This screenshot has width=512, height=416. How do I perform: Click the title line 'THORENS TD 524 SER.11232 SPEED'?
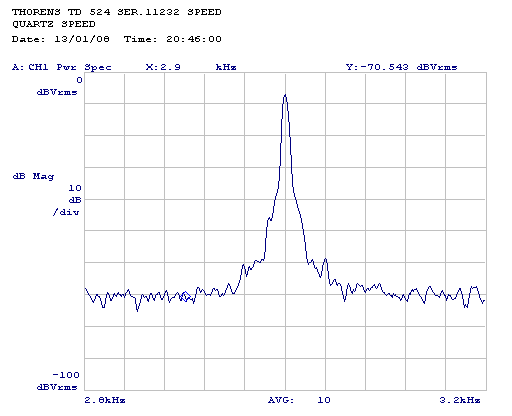[117, 12]
